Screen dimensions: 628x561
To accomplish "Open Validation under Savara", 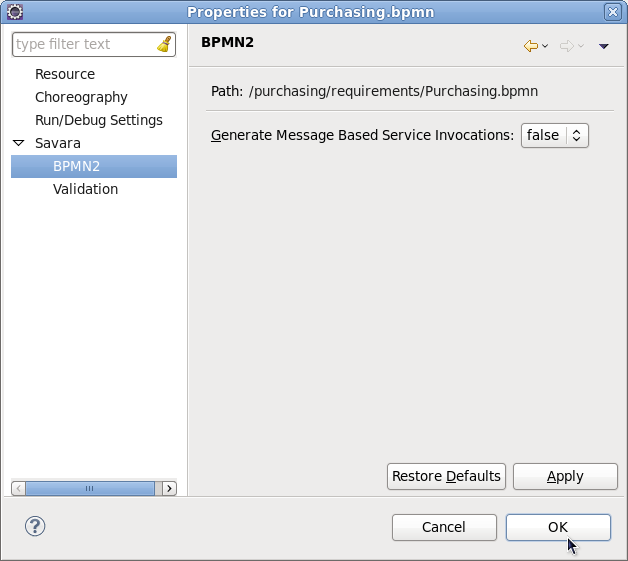I will coord(85,189).
